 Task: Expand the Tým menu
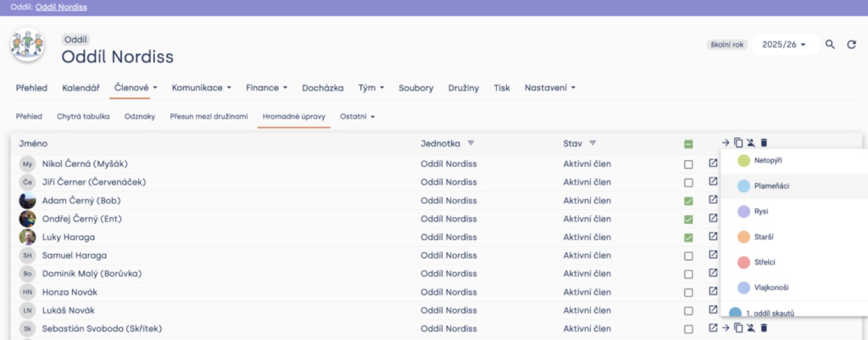[x=371, y=88]
